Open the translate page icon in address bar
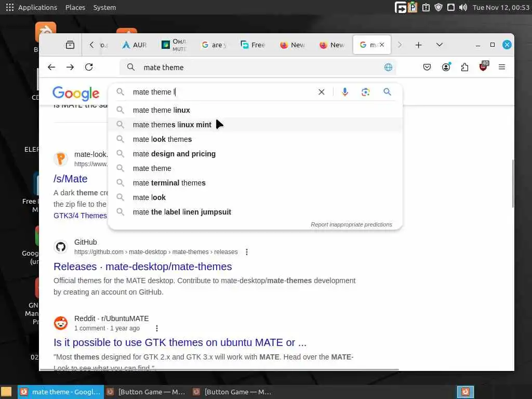 click(x=388, y=67)
